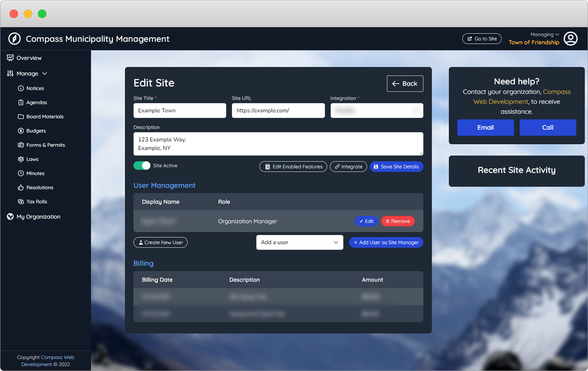Open the Integration dropdown
The image size is (588, 371).
pyautogui.click(x=376, y=111)
